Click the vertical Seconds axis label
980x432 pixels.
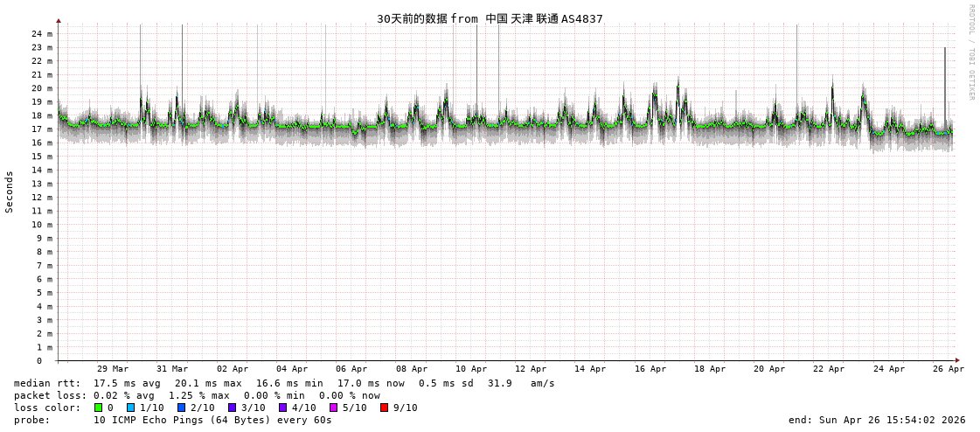tap(10, 192)
